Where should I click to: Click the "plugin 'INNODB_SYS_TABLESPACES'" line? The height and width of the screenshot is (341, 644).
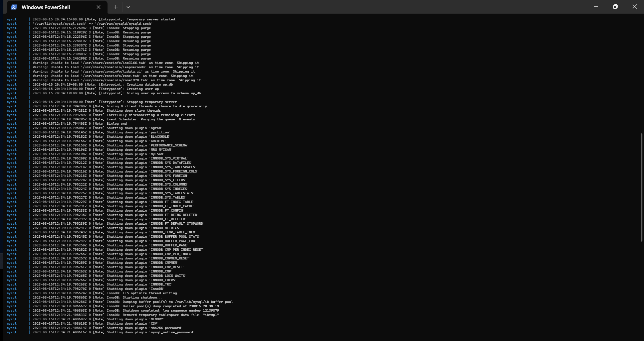point(115,167)
